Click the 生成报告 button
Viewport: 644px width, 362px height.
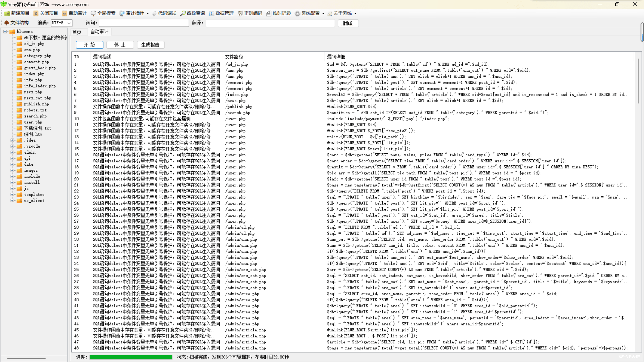point(150,45)
